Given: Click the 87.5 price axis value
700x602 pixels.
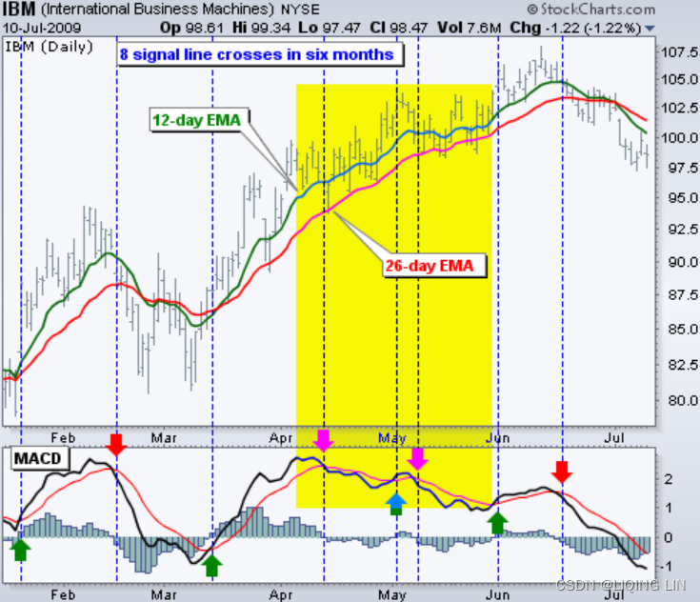Looking at the screenshot, I should pyautogui.click(x=683, y=294).
